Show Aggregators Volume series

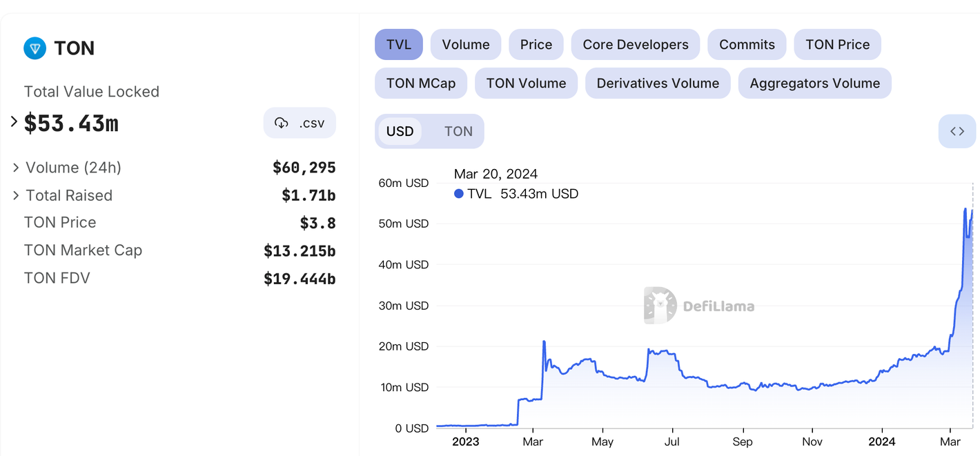814,83
